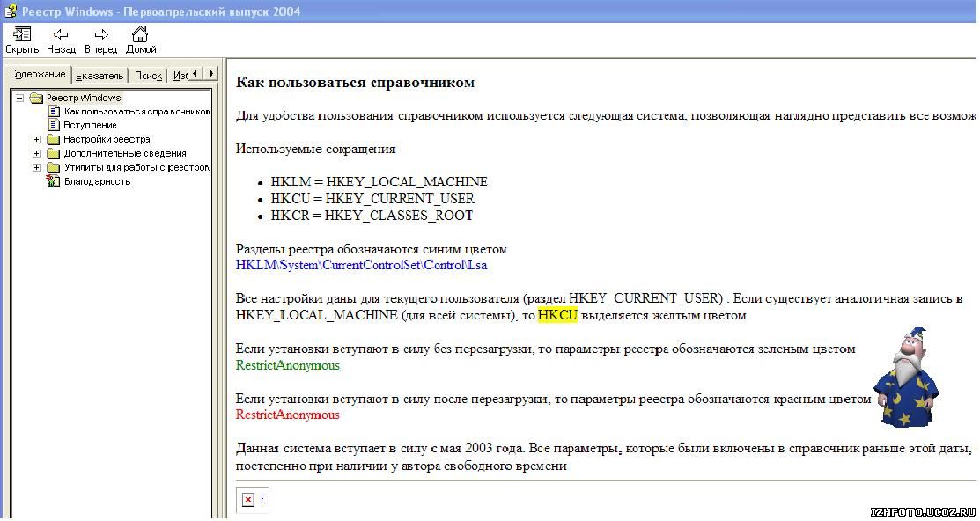Click the broken image icon below the text
The width and height of the screenshot is (980, 521).
coord(248,499)
